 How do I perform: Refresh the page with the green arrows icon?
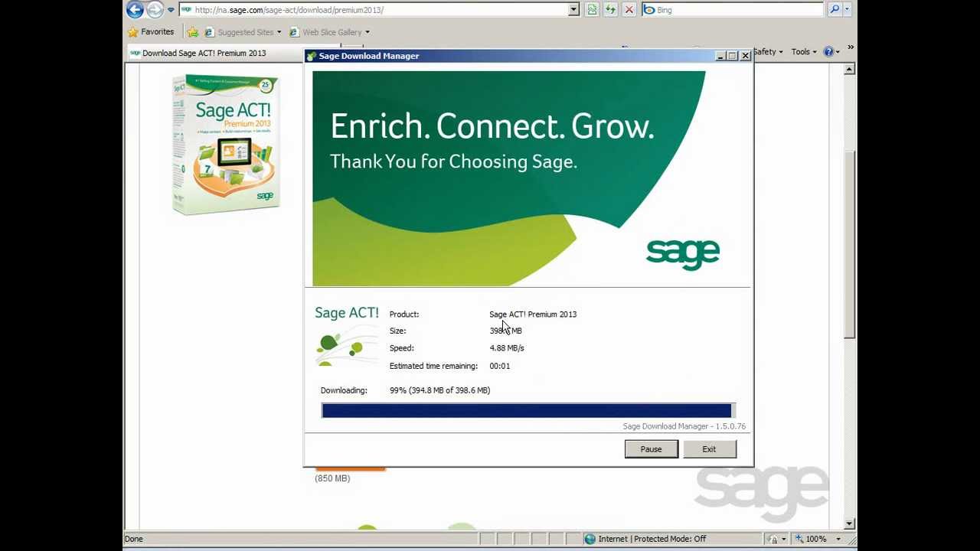tap(610, 10)
